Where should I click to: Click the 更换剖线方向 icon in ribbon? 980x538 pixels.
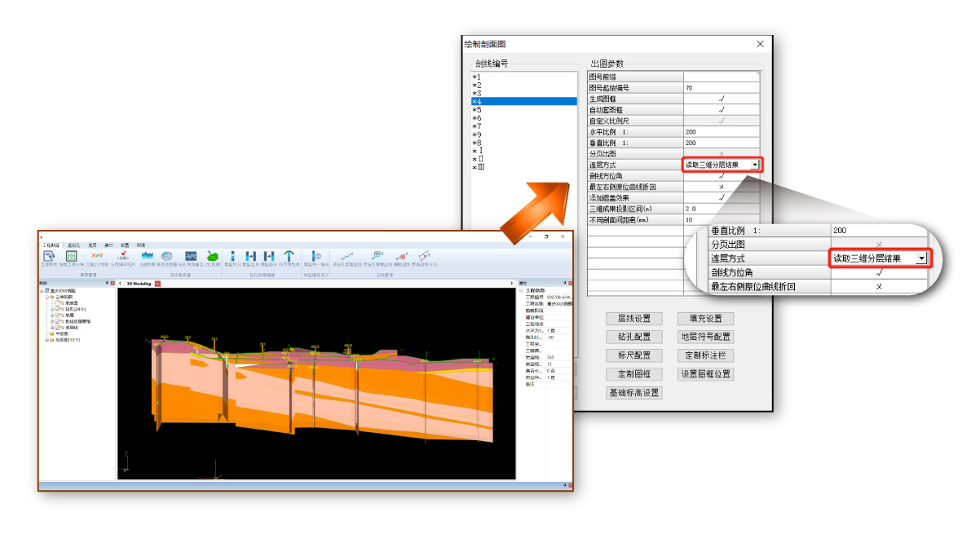tap(424, 256)
